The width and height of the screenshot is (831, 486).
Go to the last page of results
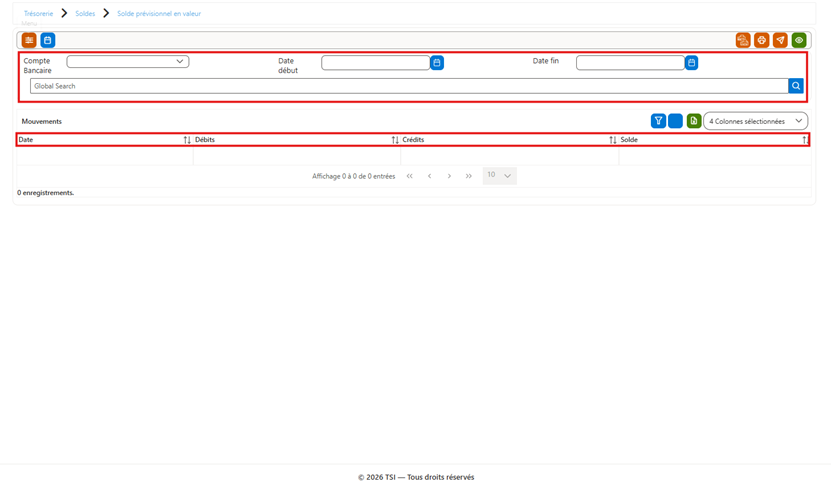[468, 176]
